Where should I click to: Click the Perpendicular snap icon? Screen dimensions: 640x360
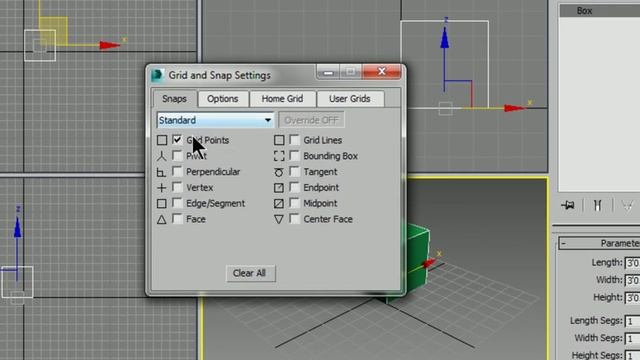click(x=162, y=172)
